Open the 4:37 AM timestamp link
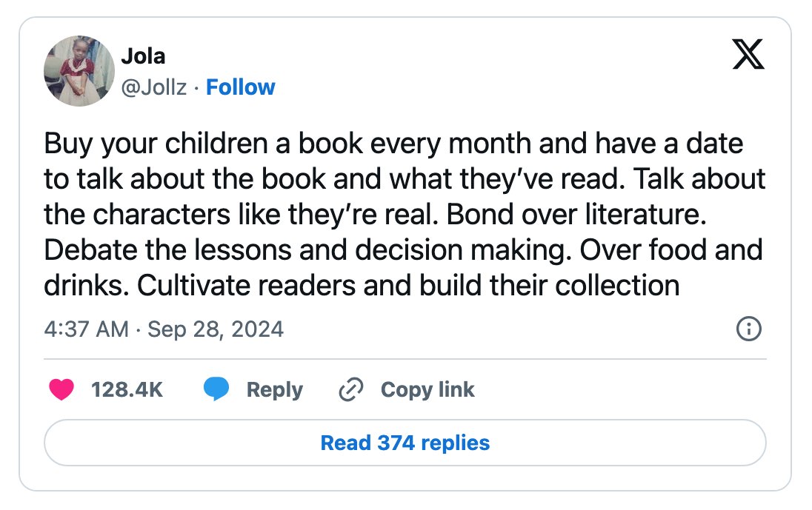The height and width of the screenshot is (510, 812). 86,329
